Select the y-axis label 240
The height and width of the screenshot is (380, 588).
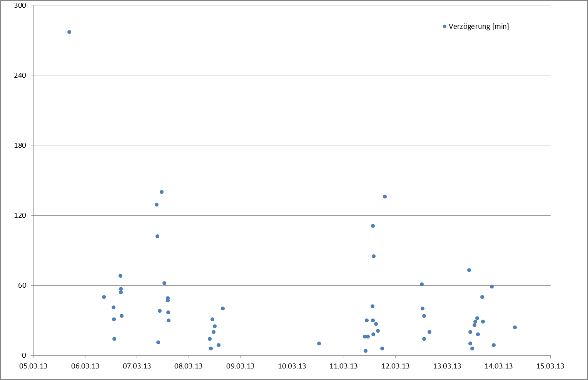pos(20,75)
